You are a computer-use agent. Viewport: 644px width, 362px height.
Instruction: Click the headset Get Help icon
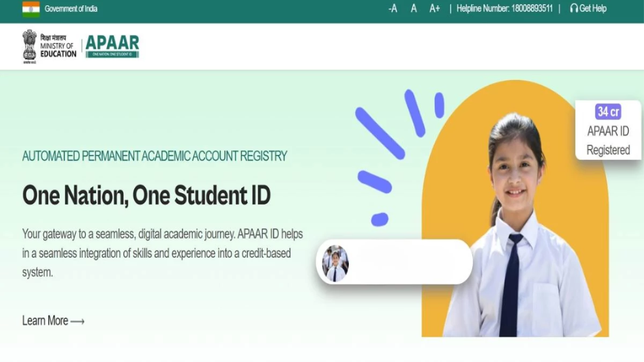574,9
